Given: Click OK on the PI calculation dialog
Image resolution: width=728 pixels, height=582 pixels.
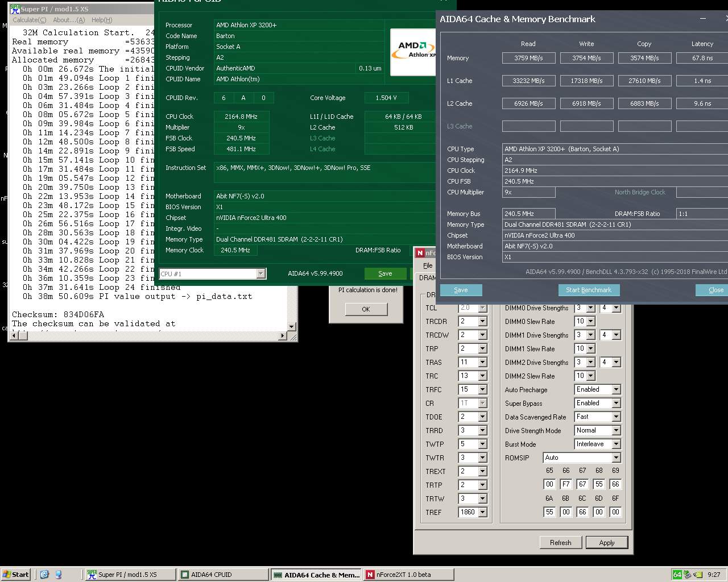Looking at the screenshot, I should 366,309.
